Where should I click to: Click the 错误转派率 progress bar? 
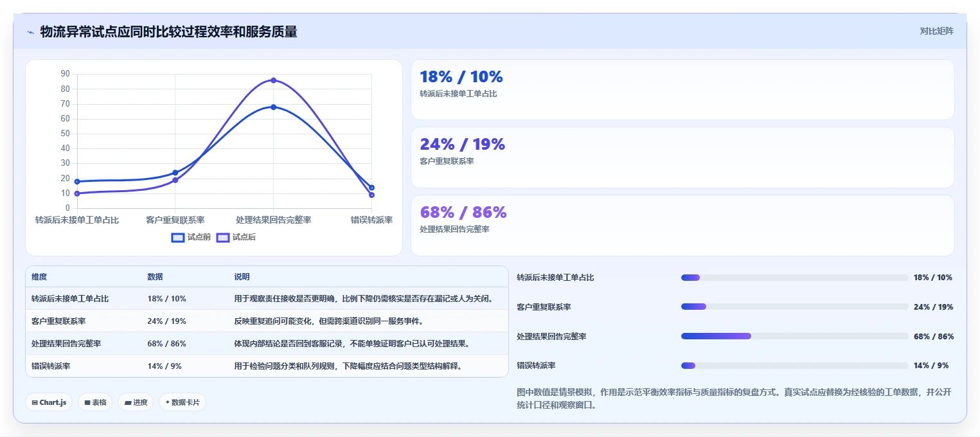click(x=794, y=366)
